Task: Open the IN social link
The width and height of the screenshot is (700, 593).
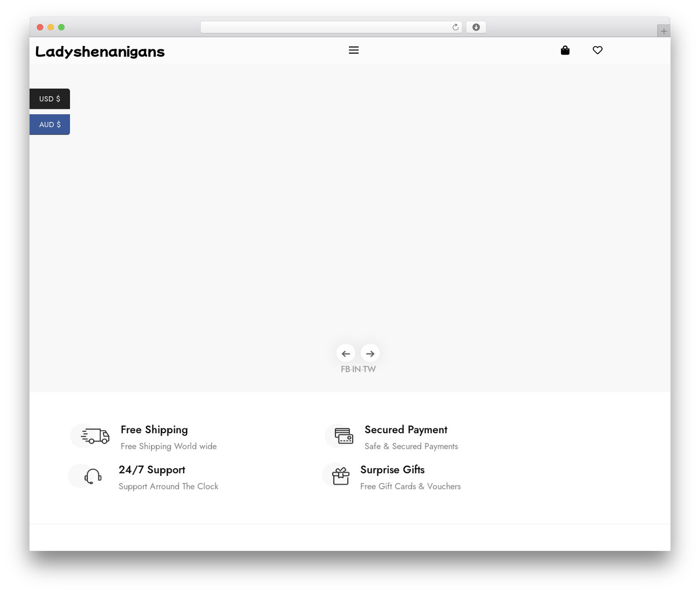Action: point(357,369)
